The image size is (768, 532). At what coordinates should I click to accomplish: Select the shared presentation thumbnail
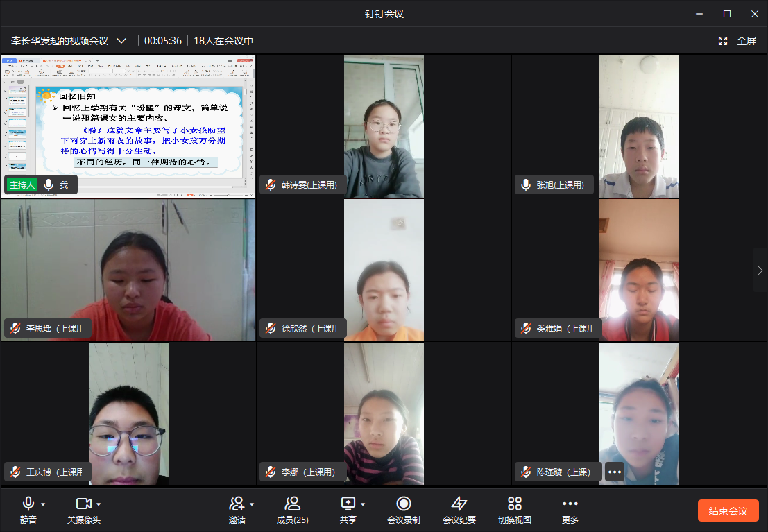(x=128, y=126)
